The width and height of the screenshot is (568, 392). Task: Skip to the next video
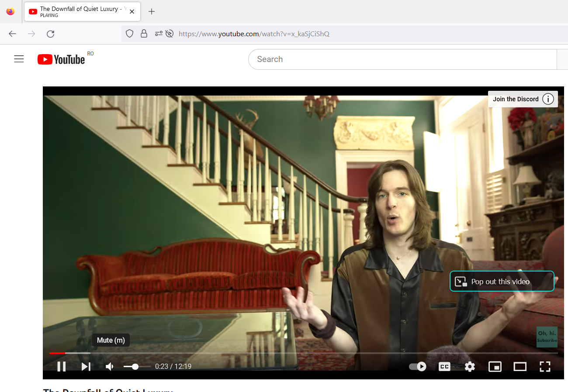[x=86, y=366]
